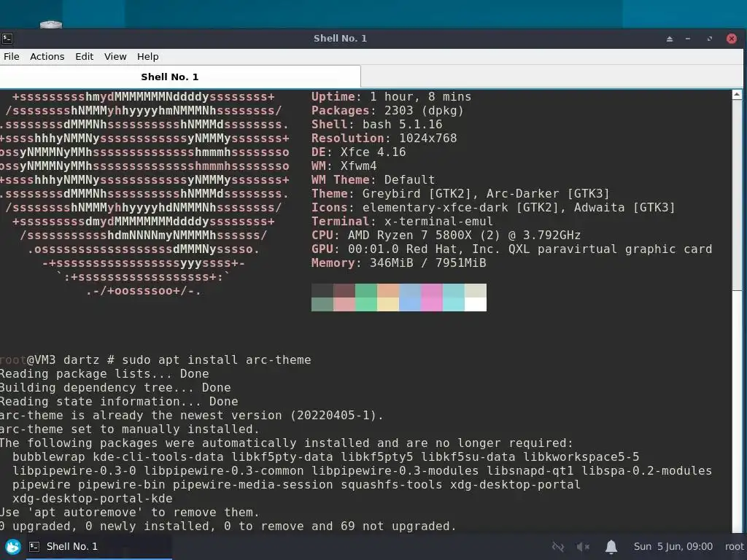Image resolution: width=747 pixels, height=560 pixels.
Task: Click the 'GPU: 00:01.0 Red Hat' line
Action: 512,249
